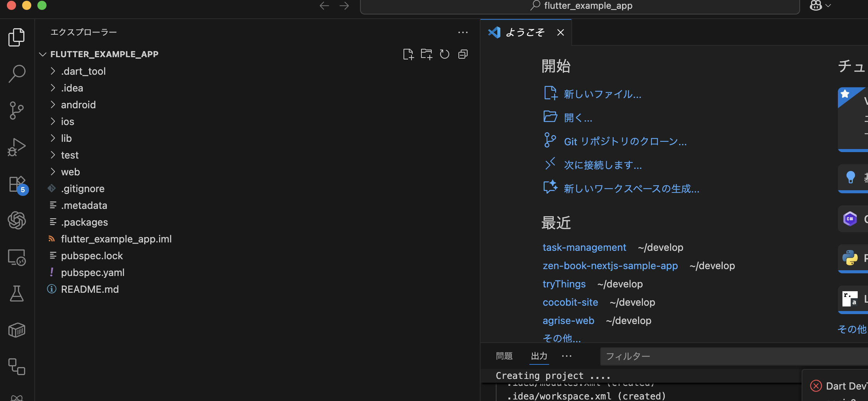Image resolution: width=868 pixels, height=401 pixels.
Task: Expand the android folder
Action: (x=78, y=104)
